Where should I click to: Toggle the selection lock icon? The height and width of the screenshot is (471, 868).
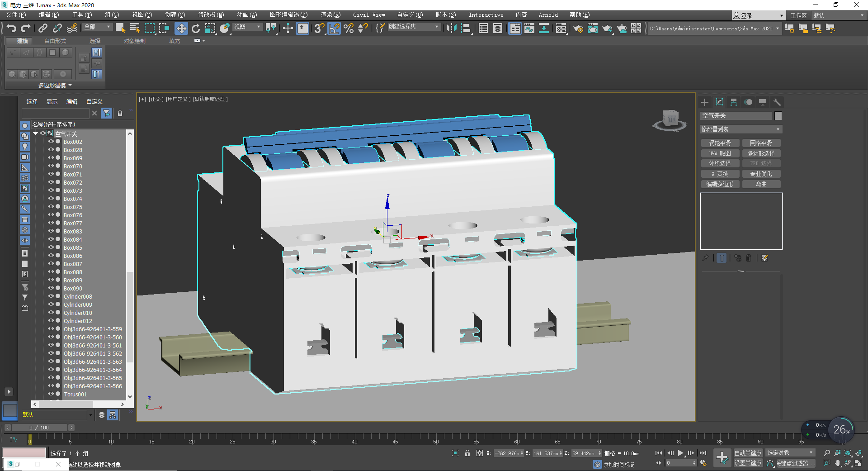click(x=467, y=453)
